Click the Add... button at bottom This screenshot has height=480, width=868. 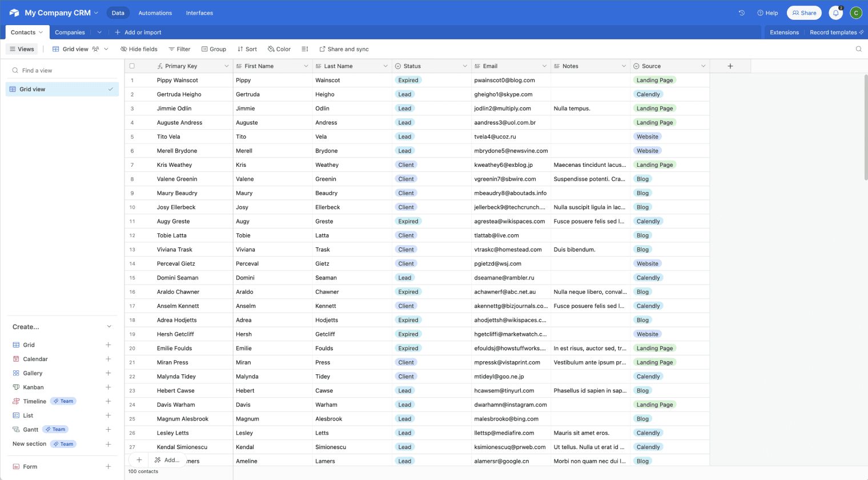click(x=167, y=460)
